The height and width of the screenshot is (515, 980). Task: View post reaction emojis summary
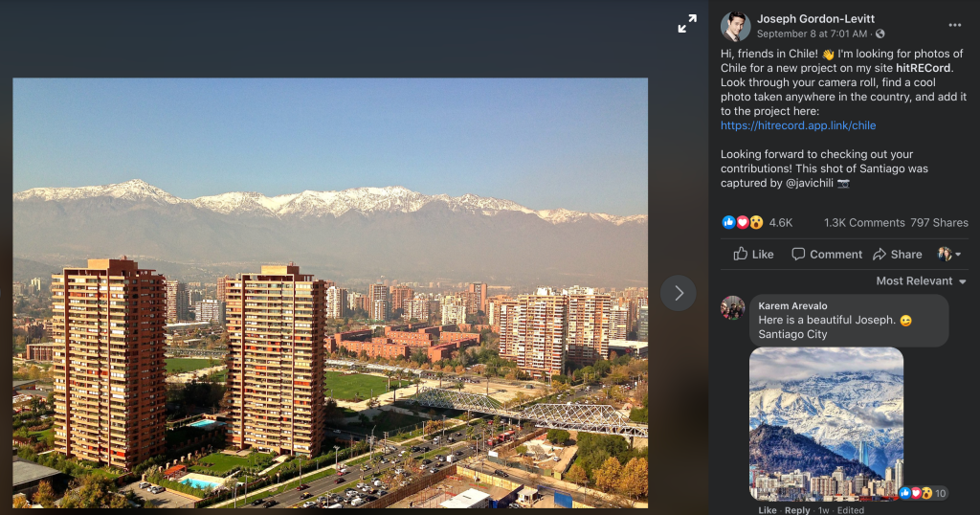[x=743, y=222]
